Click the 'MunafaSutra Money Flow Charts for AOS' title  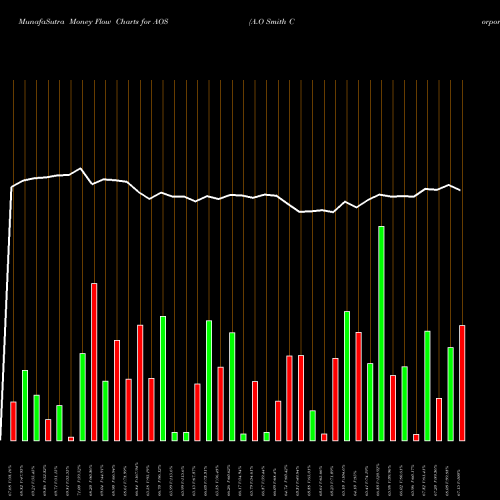click(x=93, y=22)
